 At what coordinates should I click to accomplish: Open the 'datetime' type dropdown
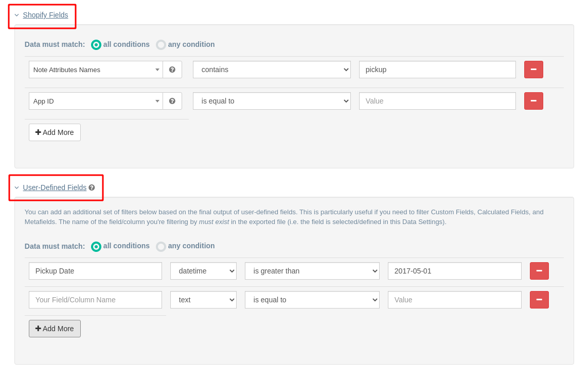coord(203,271)
